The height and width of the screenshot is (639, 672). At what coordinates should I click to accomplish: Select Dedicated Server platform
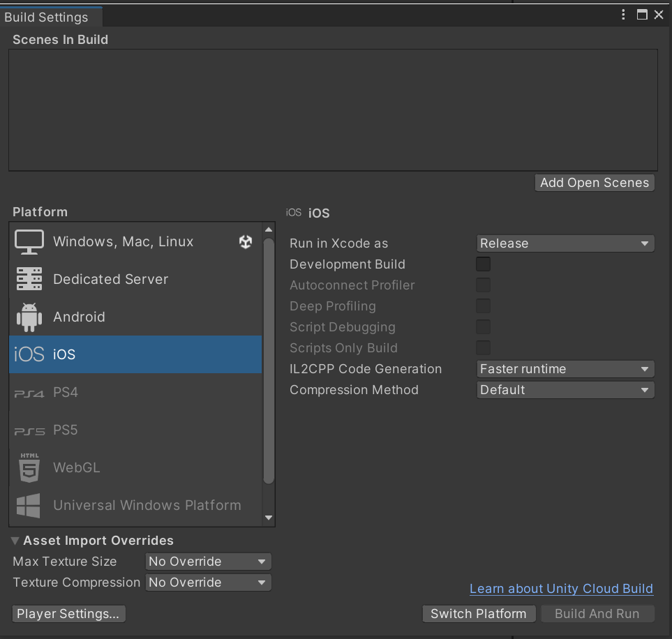135,280
